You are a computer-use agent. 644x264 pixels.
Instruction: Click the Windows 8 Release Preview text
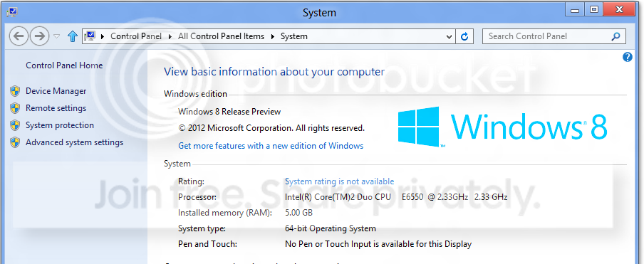click(x=229, y=112)
